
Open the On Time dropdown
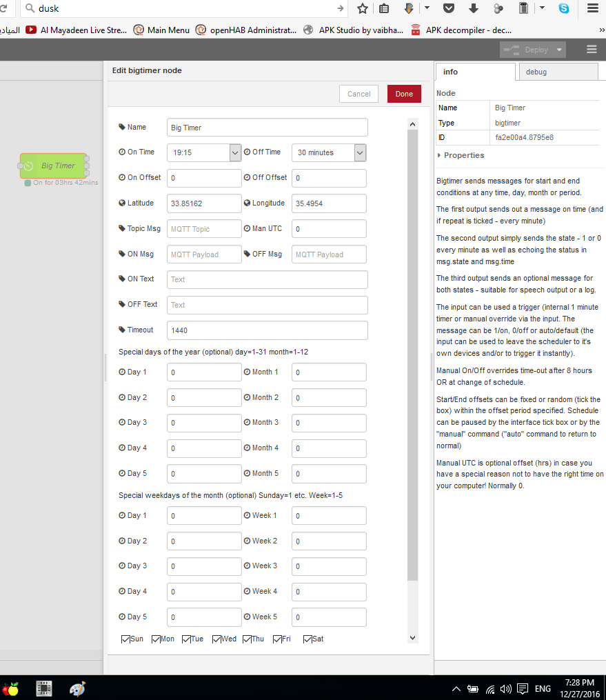tap(204, 152)
